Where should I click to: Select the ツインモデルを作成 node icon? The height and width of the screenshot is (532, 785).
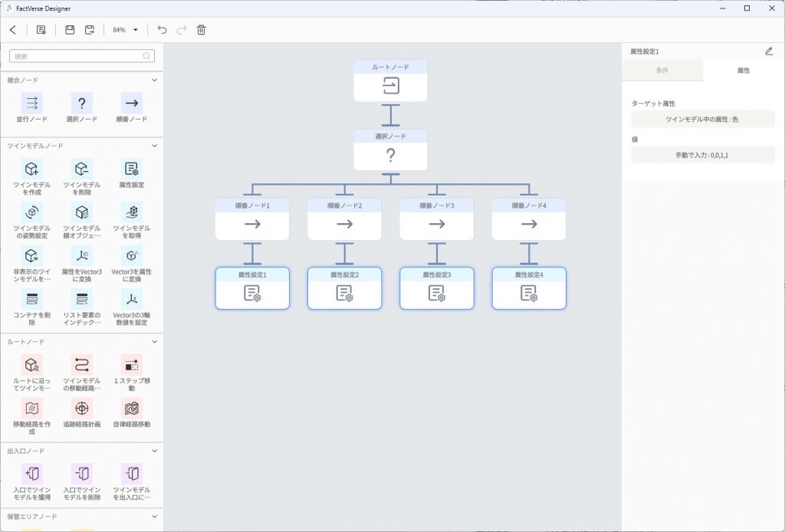tap(32, 169)
